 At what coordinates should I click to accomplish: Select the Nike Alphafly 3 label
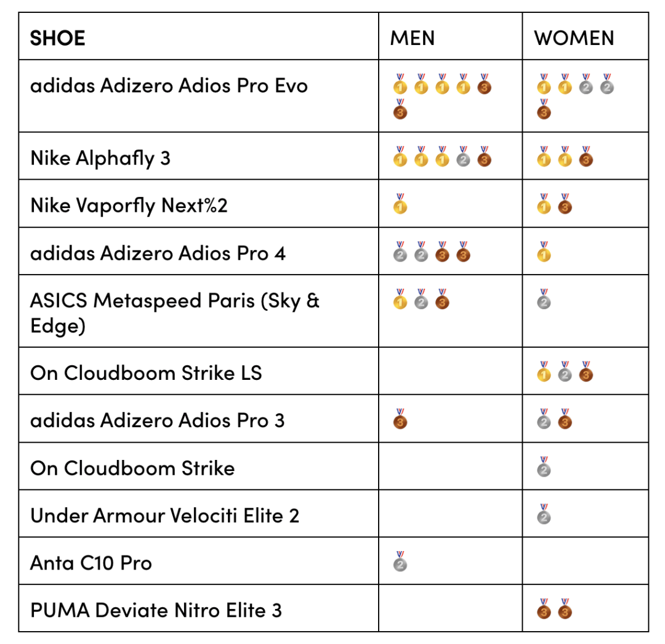point(100,159)
